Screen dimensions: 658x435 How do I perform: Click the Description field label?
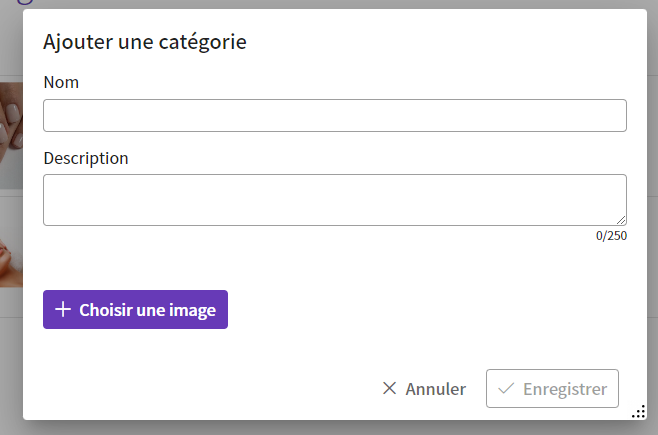point(86,159)
